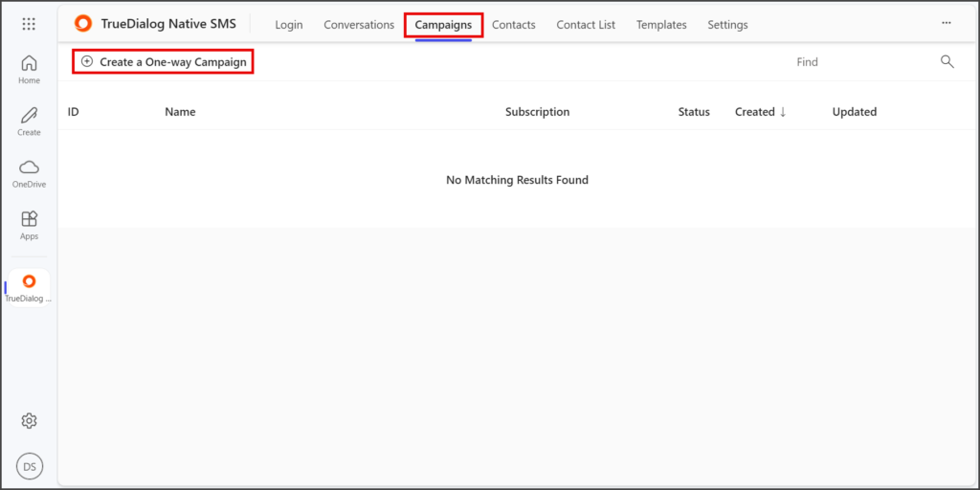Open the settings gear in sidebar
Viewport: 980px width, 490px height.
[29, 421]
